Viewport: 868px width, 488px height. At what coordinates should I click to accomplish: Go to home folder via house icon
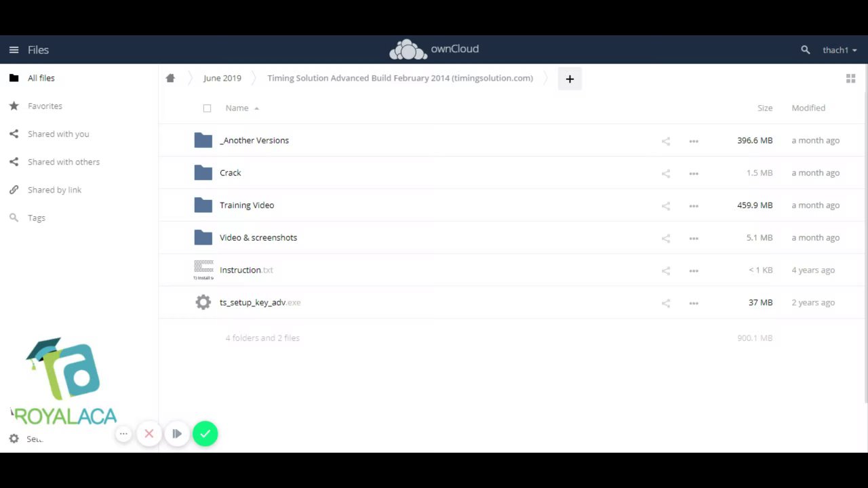[170, 78]
